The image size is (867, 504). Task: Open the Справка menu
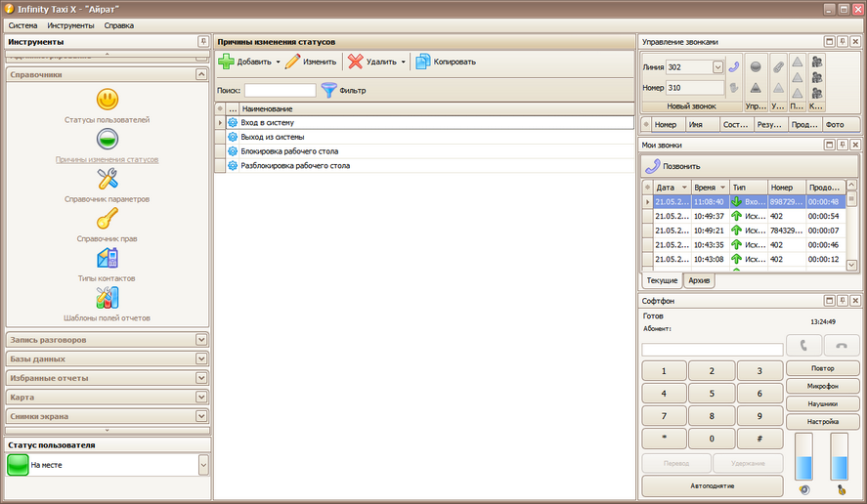pos(119,25)
